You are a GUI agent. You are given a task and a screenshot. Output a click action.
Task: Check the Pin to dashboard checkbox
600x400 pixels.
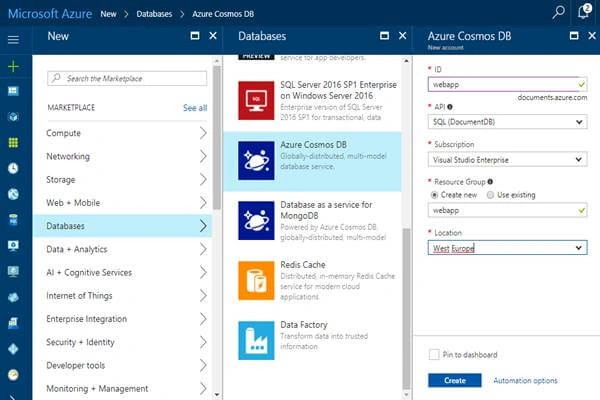(x=434, y=354)
